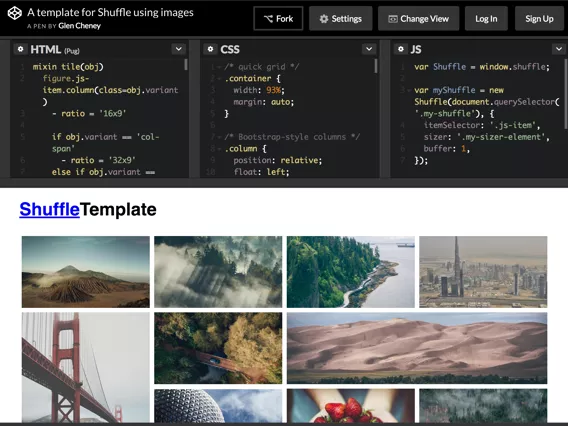This screenshot has height=426, width=568.
Task: Select the wide sand dunes image
Action: click(x=417, y=348)
